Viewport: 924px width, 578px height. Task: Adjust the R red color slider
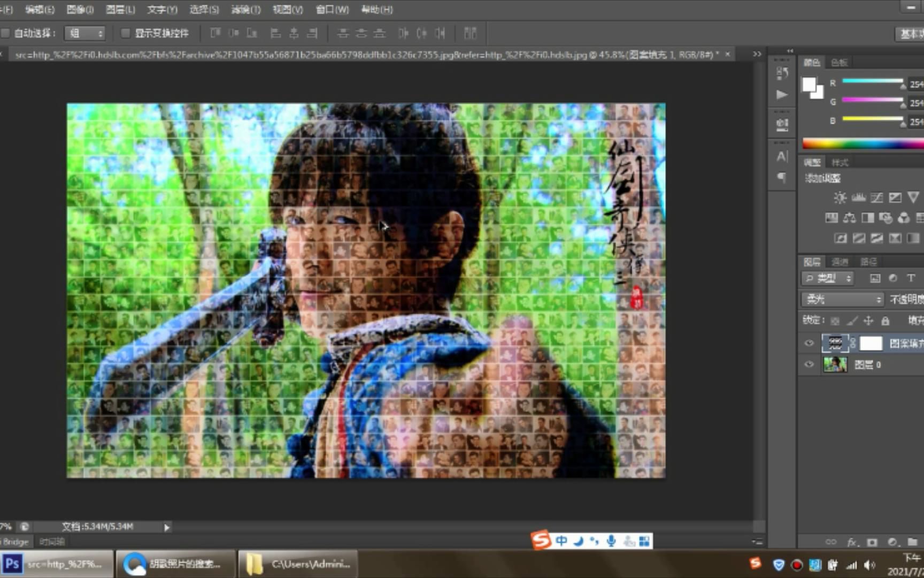point(874,82)
